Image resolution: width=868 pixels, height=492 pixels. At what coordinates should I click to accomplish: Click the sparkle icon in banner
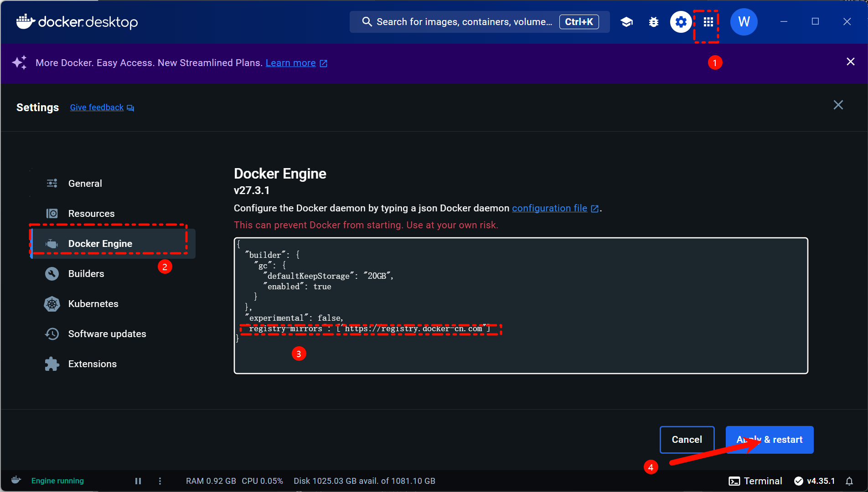click(x=20, y=62)
